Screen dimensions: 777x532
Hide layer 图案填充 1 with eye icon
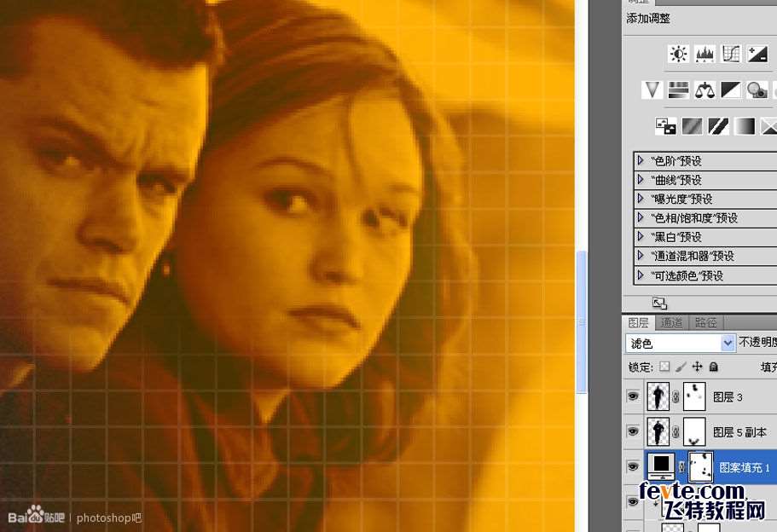tap(633, 466)
